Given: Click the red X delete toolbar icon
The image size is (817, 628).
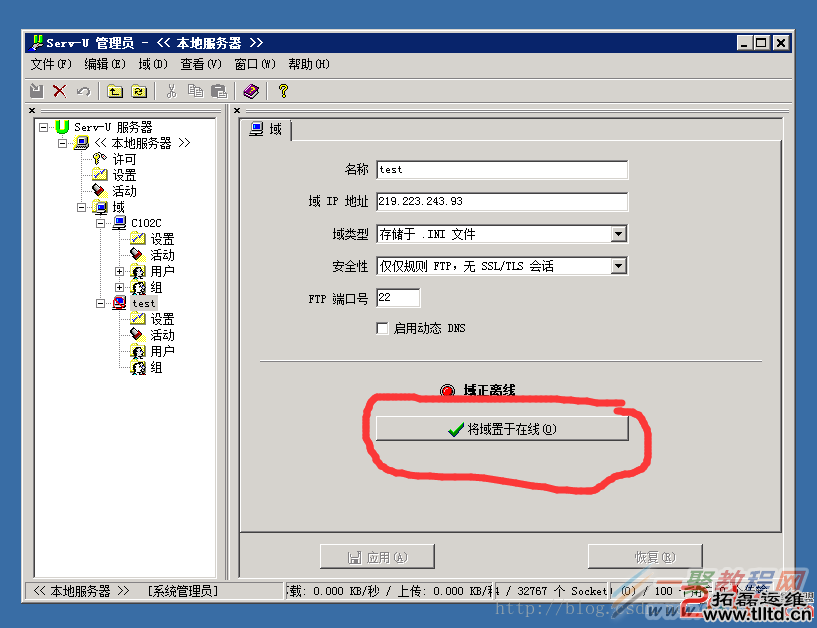Looking at the screenshot, I should [59, 91].
